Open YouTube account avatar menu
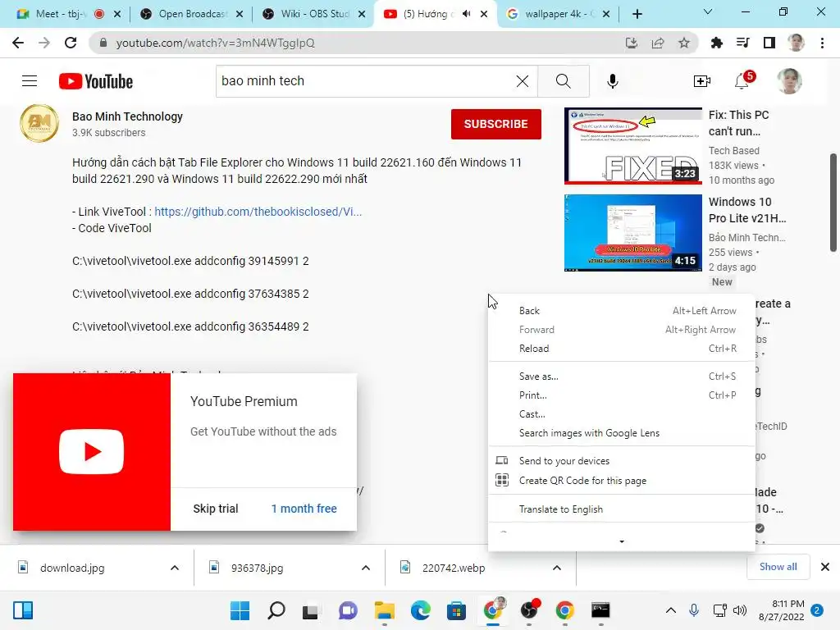 [789, 81]
